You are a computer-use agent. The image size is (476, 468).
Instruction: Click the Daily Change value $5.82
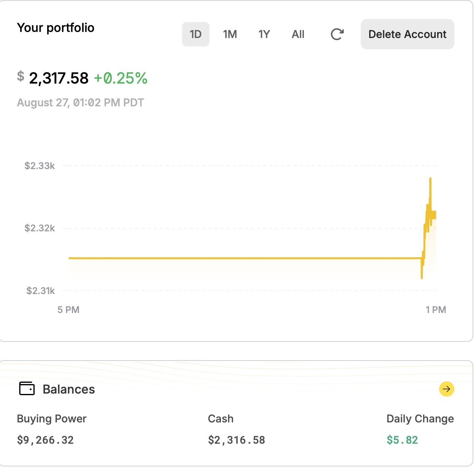402,440
